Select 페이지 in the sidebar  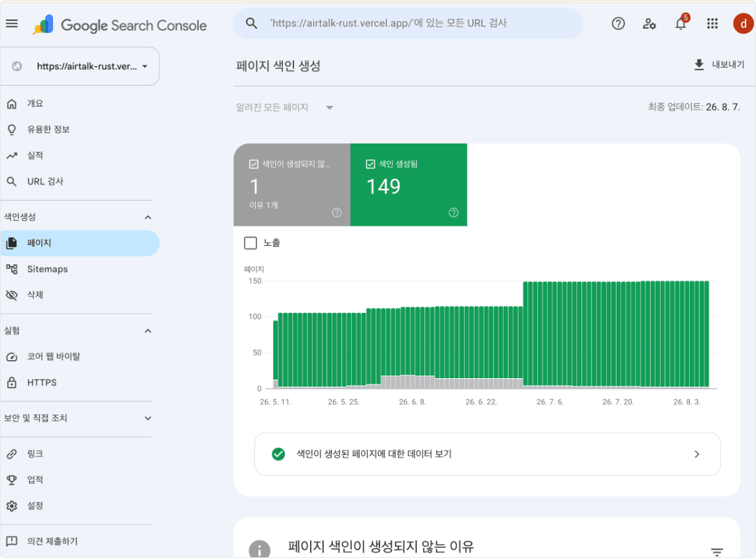coord(79,243)
